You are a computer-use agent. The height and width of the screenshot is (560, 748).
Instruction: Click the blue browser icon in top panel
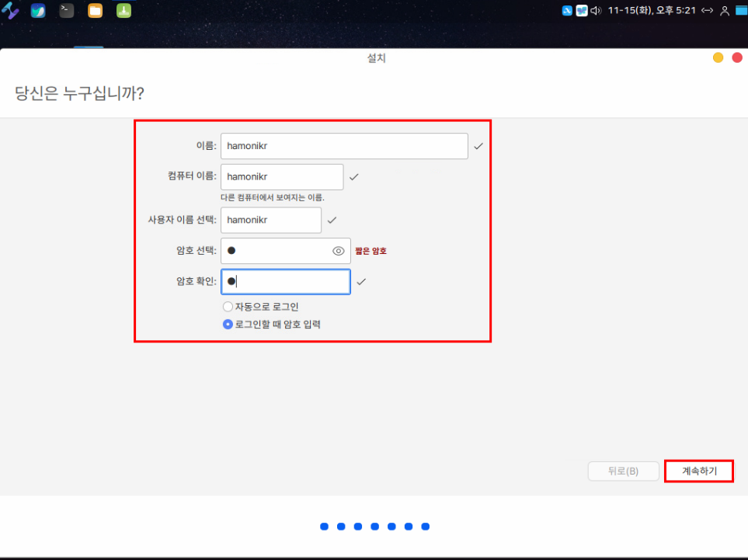[38, 11]
